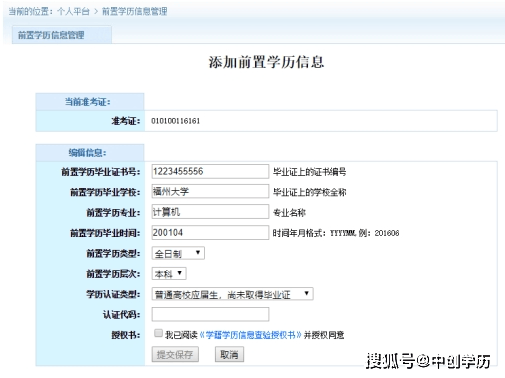Click the 准考证 number 010100116161
Image resolution: width=505 pixels, height=378 pixels.
tap(176, 121)
